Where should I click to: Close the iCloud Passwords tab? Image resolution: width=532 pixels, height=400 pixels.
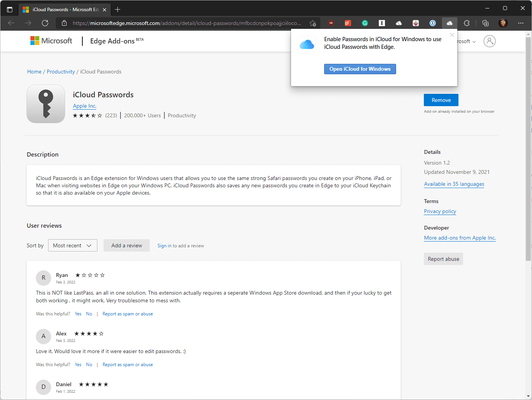pos(104,10)
